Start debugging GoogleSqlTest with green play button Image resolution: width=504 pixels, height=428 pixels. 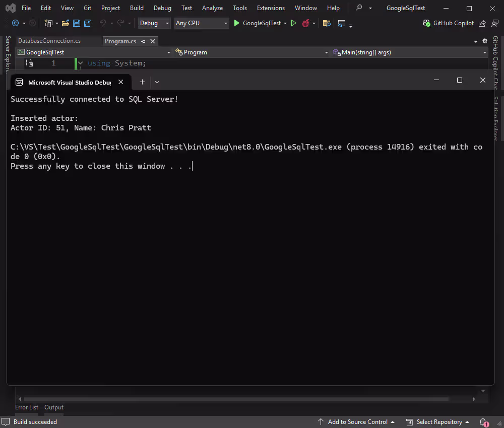click(236, 23)
